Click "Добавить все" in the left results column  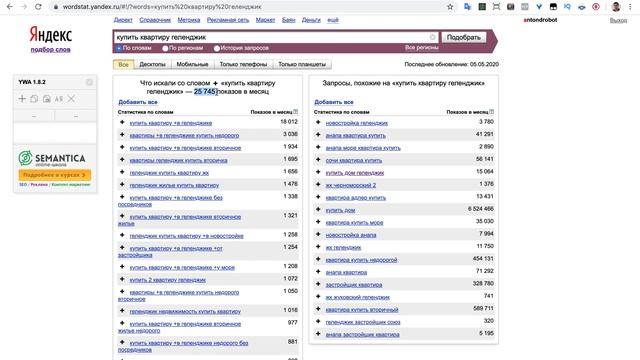(138, 102)
